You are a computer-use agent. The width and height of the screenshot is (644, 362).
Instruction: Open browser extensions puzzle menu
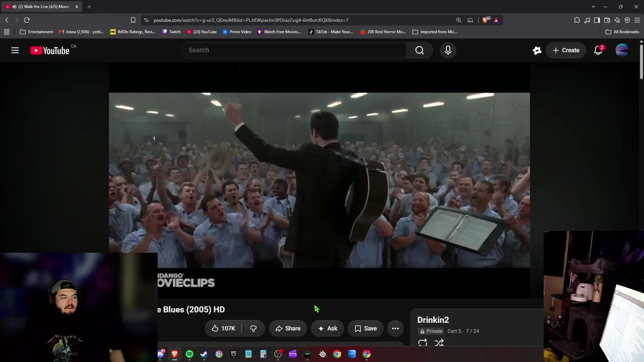coord(577,20)
